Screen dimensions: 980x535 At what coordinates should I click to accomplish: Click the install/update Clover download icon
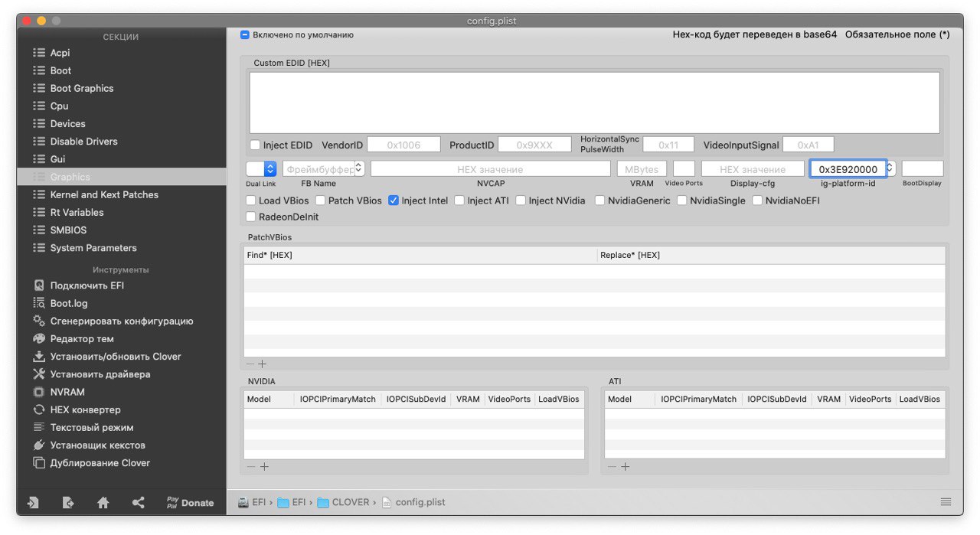pyautogui.click(x=39, y=356)
